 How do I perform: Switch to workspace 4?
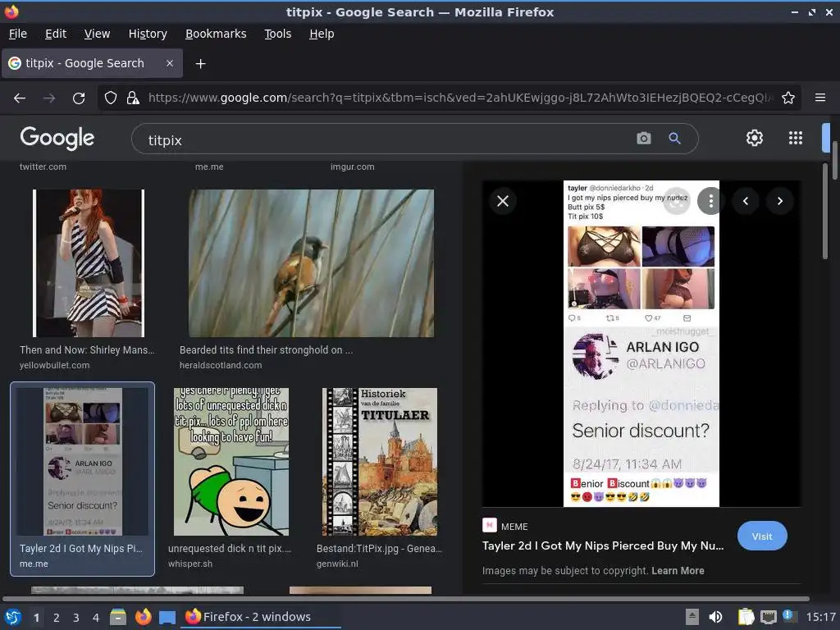point(96,618)
